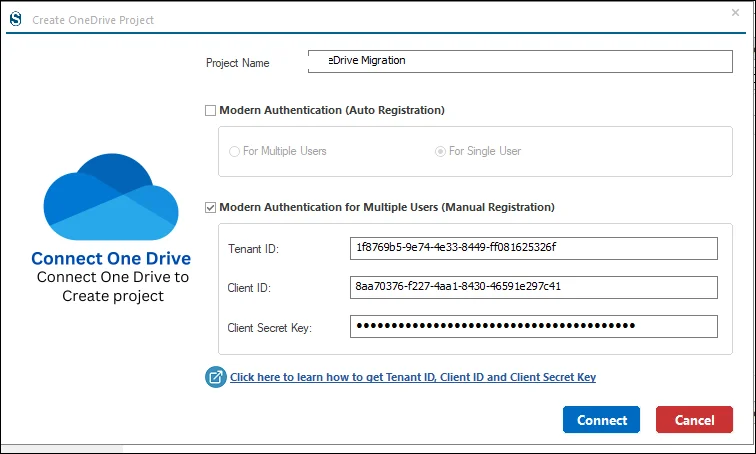Click the Shoviv logo icon in title bar

(15, 19)
